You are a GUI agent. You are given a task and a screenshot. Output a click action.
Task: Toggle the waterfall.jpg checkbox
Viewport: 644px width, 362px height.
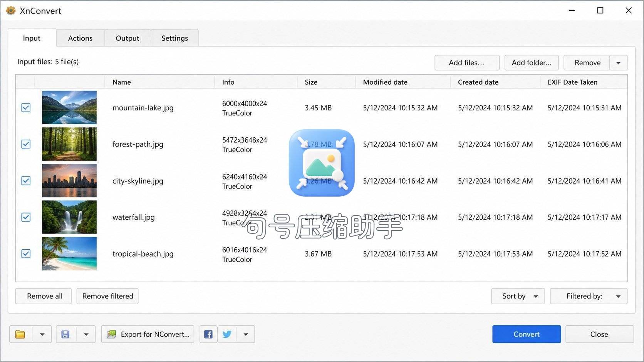pyautogui.click(x=26, y=217)
